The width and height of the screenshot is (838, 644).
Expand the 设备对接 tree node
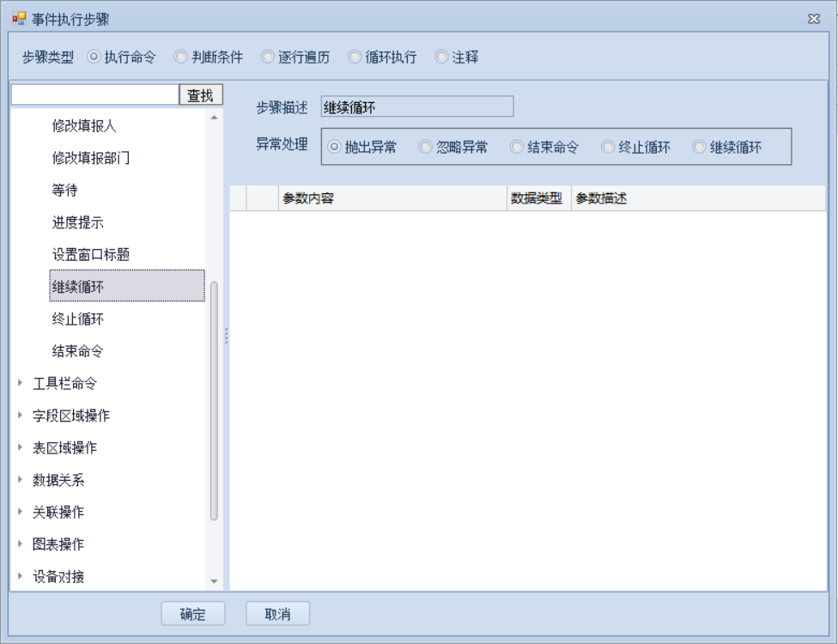click(21, 577)
